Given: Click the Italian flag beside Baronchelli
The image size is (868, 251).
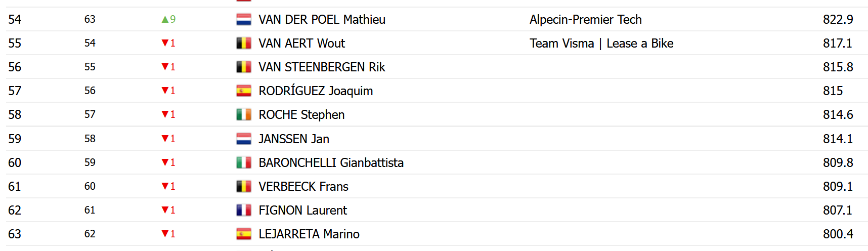Looking at the screenshot, I should [x=244, y=162].
